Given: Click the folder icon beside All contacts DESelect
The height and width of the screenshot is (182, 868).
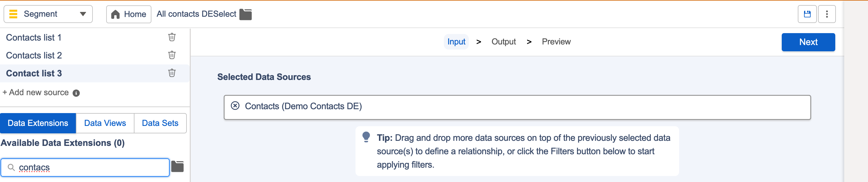Looking at the screenshot, I should click(x=246, y=15).
